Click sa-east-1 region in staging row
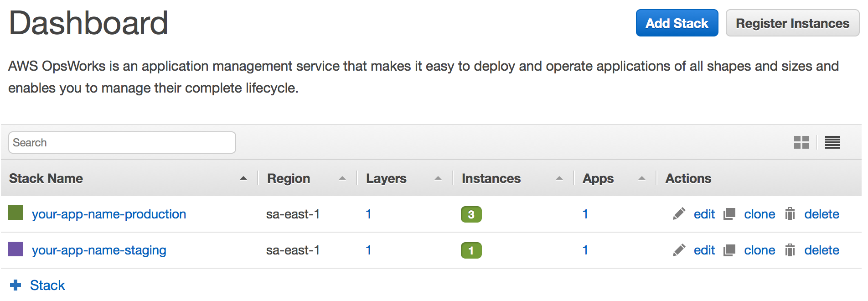 point(293,250)
